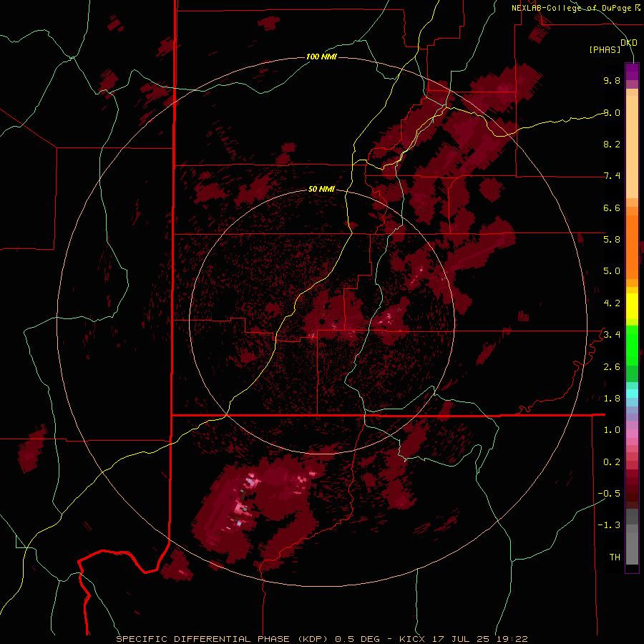This screenshot has height=644, width=644.
Task: Click the radar site dot at ring center
Action: point(323,321)
